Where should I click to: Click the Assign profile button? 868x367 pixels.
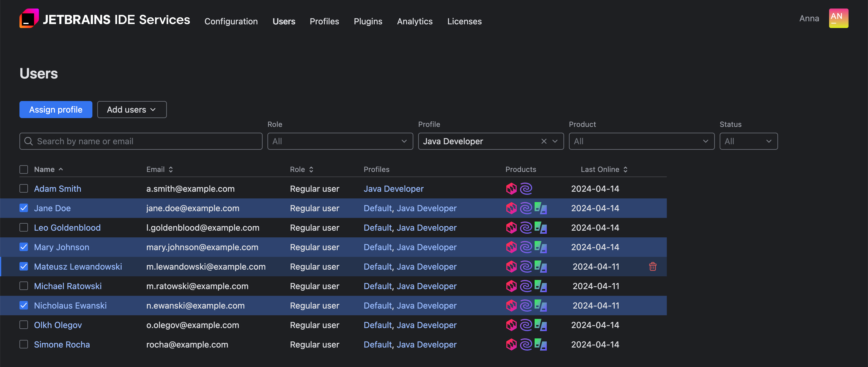pyautogui.click(x=56, y=110)
